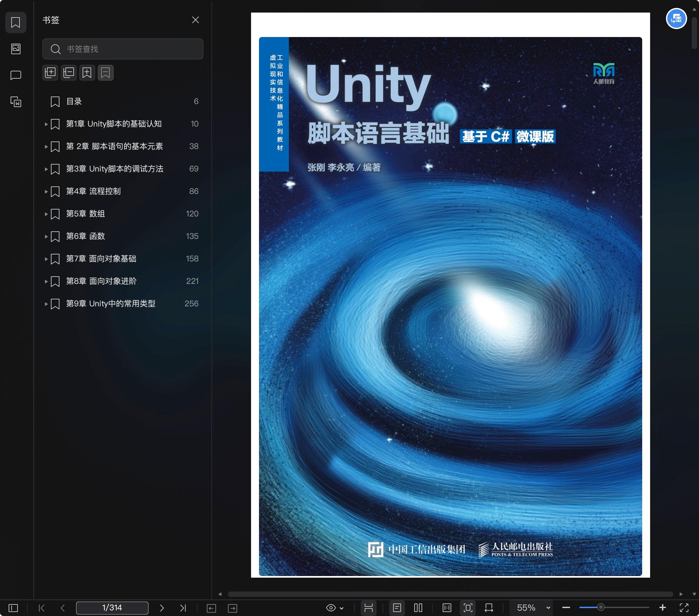
Task: Expand 第9章 Unity中的常用类型
Action: coord(46,304)
